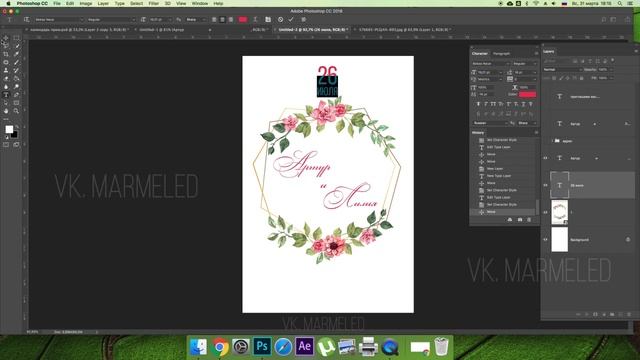640x360 pixels.
Task: Click the Create Warped Text icon
Action: (x=256, y=19)
